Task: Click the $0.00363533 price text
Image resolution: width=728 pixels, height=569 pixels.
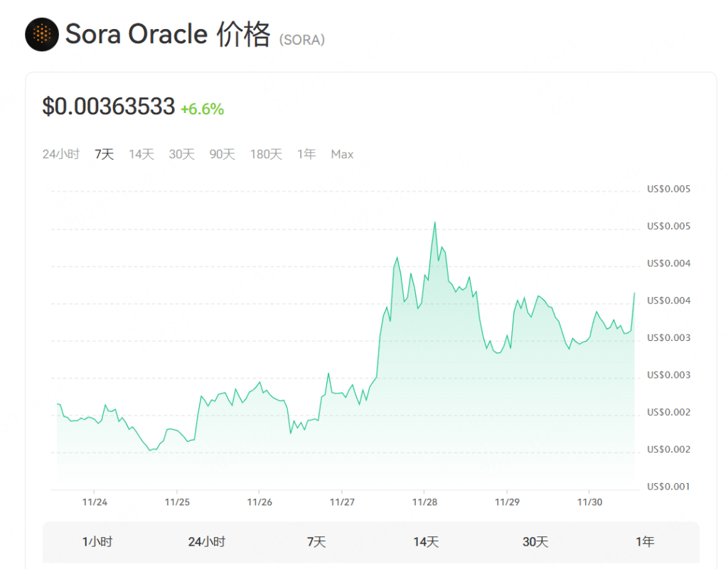Action: point(108,107)
